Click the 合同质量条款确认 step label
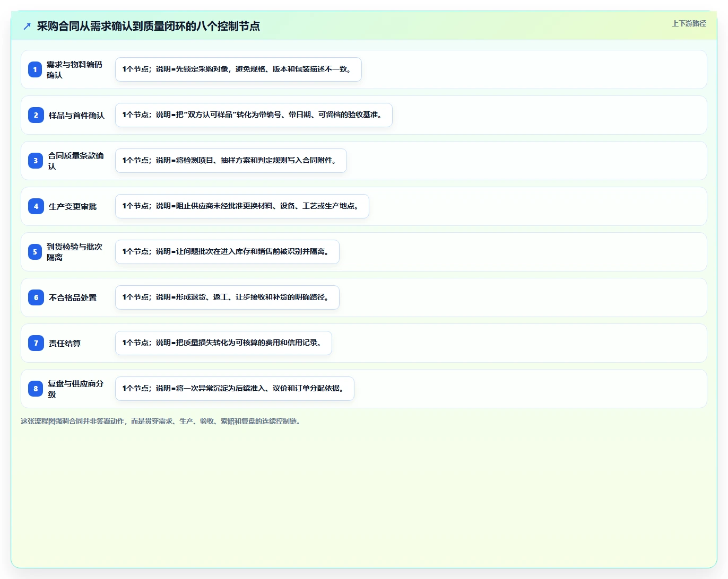The width and height of the screenshot is (728, 579). 76,161
